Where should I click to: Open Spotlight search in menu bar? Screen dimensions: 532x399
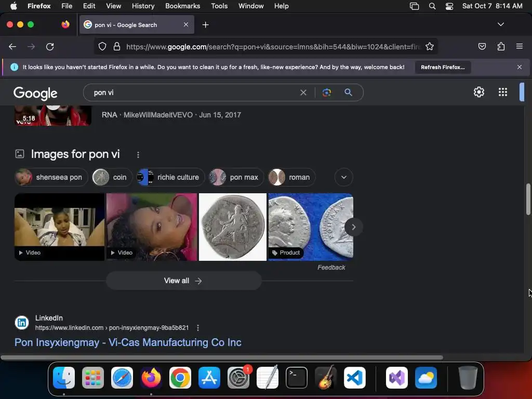(432, 6)
